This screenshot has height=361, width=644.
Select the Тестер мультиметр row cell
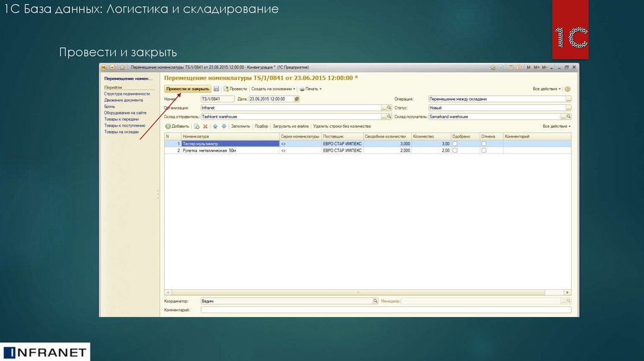coord(230,144)
